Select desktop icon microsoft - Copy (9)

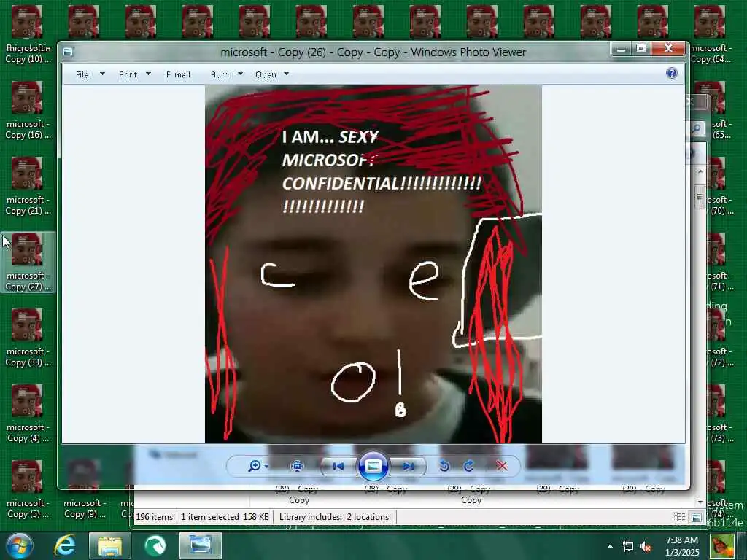pyautogui.click(x=85, y=489)
